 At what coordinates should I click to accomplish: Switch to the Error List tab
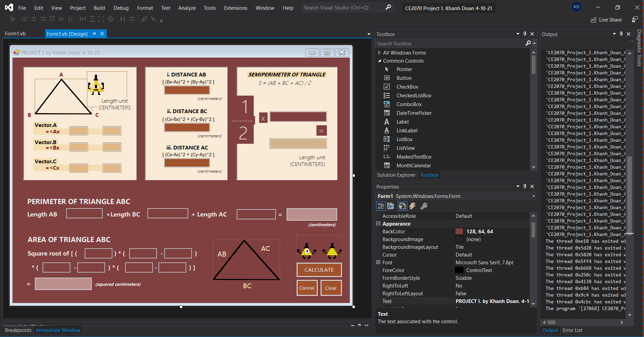(x=573, y=330)
